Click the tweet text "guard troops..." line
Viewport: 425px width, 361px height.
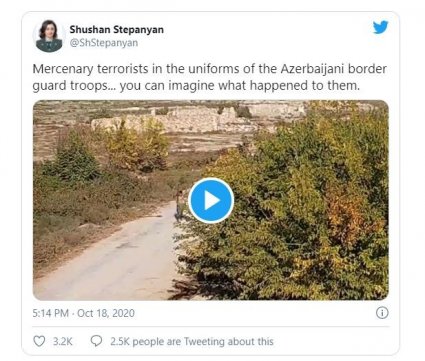[196, 85]
